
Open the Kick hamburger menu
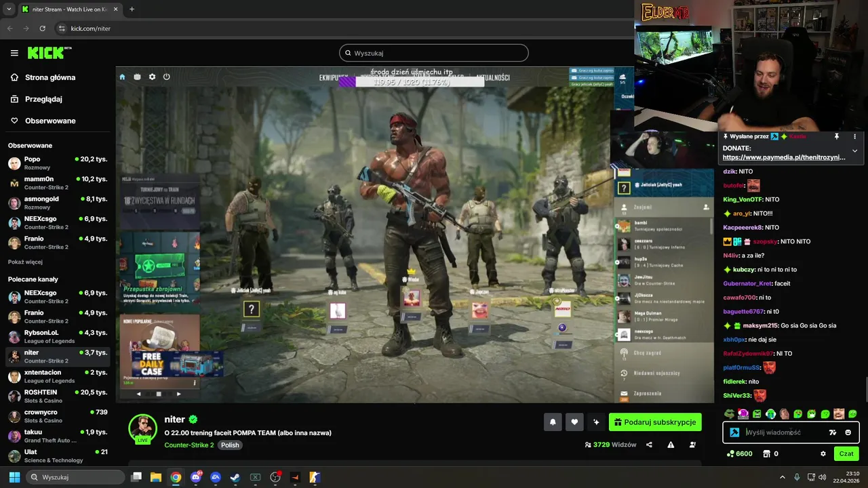[14, 53]
